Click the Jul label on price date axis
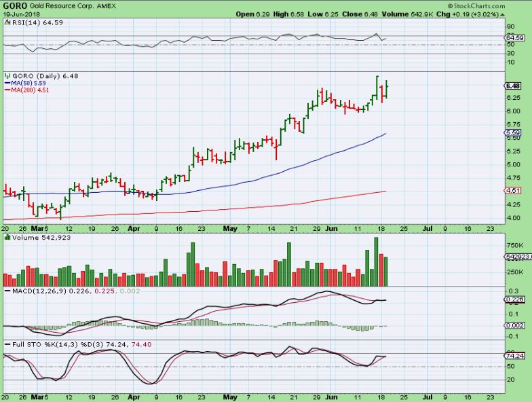The image size is (532, 402). pos(427,229)
